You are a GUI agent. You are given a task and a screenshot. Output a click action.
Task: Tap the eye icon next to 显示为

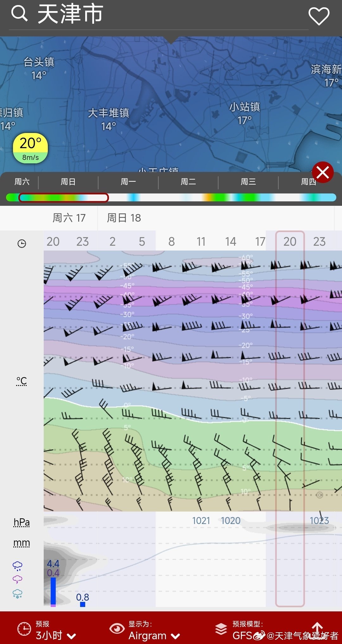tap(117, 628)
